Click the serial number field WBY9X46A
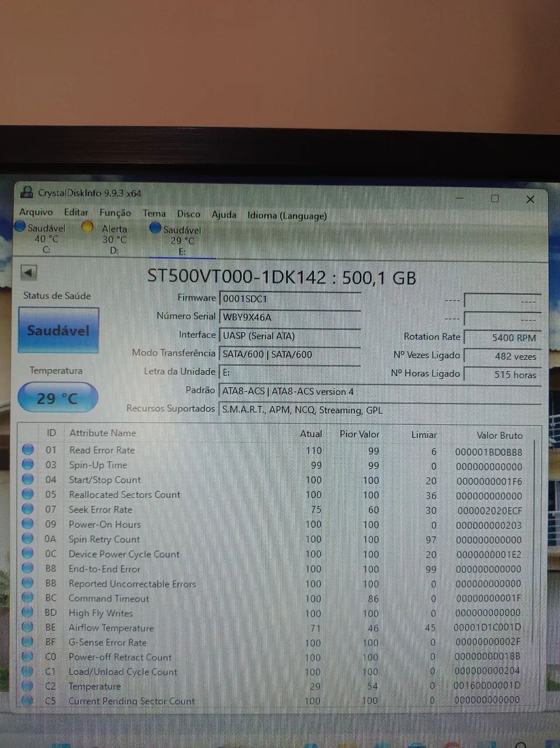This screenshot has width=560, height=748. 290,317
